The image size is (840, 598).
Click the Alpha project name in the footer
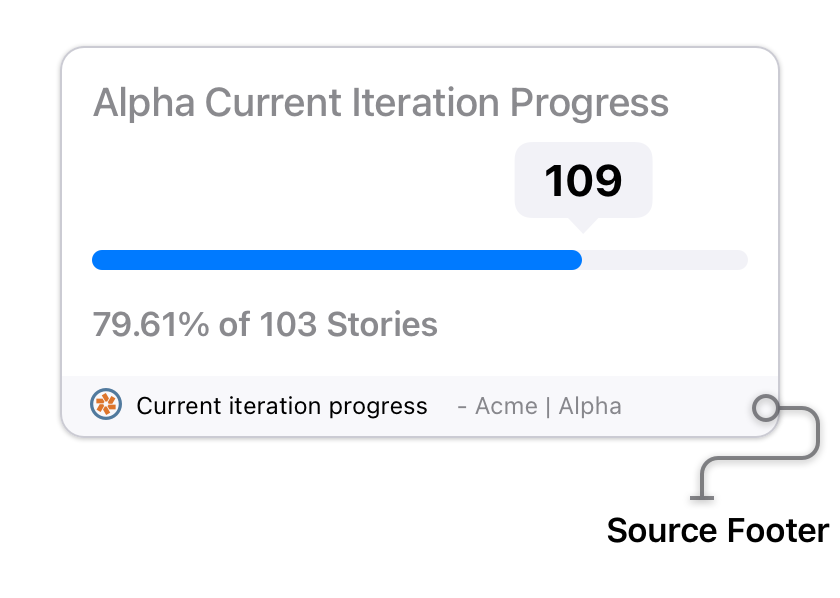coord(590,406)
